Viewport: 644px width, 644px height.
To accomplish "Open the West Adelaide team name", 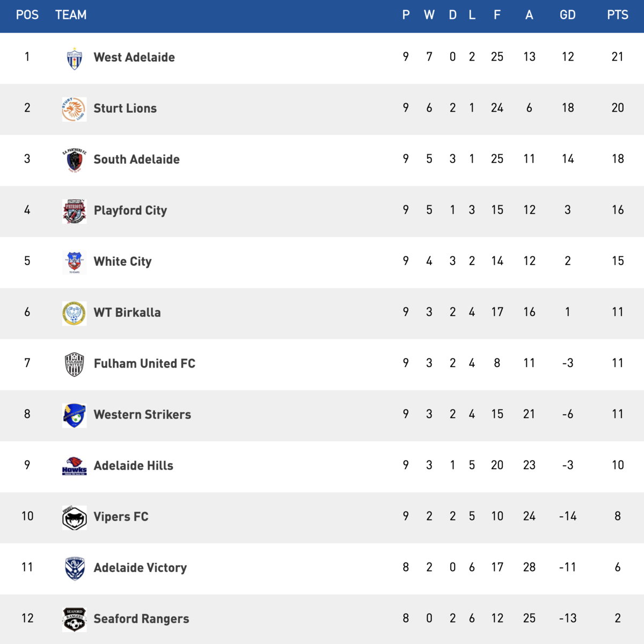I will [x=134, y=57].
